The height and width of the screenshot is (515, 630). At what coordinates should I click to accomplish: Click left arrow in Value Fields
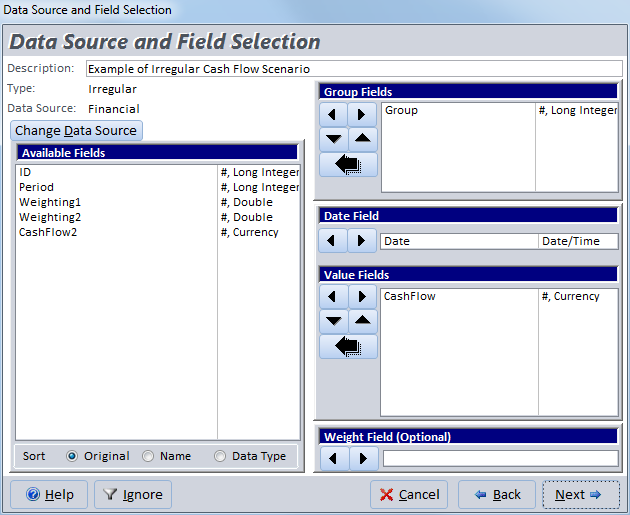(333, 297)
